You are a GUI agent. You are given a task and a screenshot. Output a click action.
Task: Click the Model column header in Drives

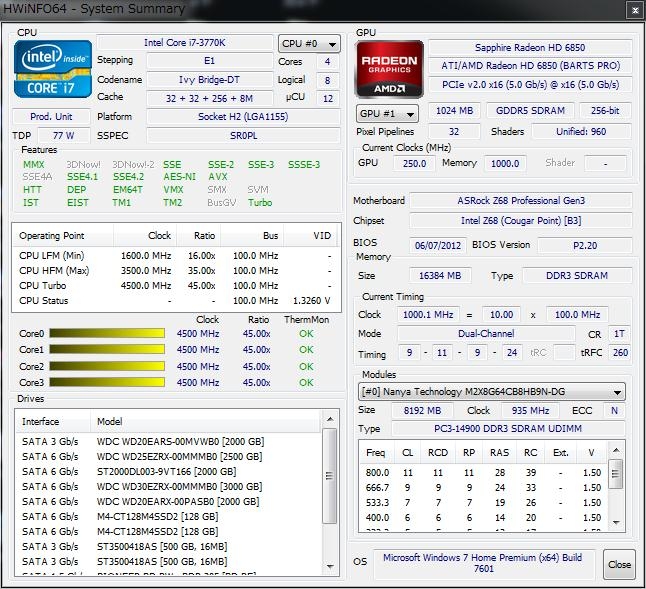(112, 422)
